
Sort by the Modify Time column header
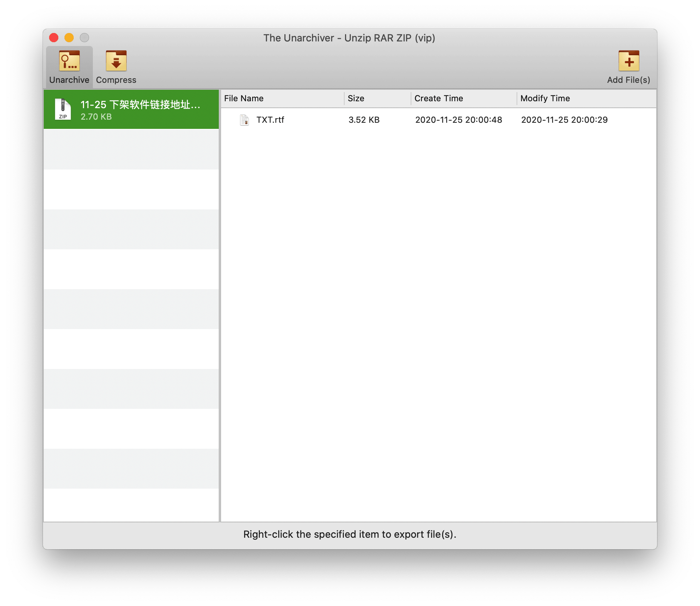pyautogui.click(x=545, y=99)
